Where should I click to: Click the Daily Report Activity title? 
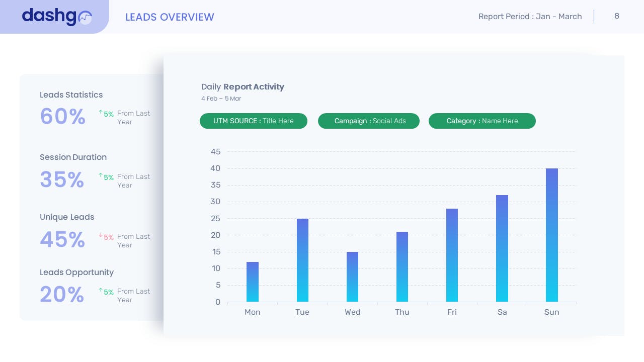[243, 87]
